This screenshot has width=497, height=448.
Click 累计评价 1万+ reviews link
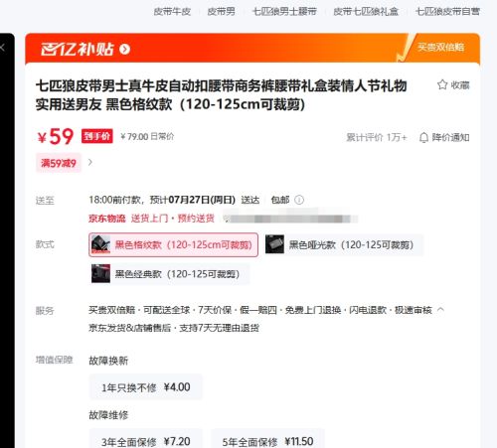377,137
